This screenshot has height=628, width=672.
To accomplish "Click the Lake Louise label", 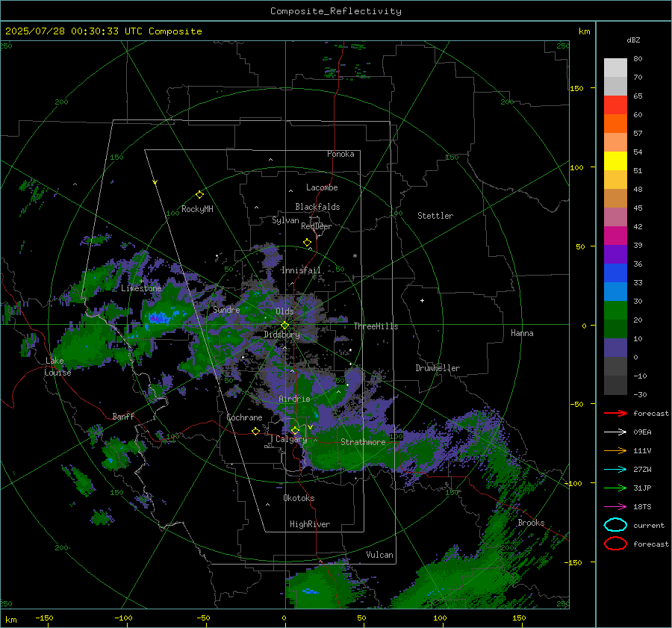I will (57, 367).
